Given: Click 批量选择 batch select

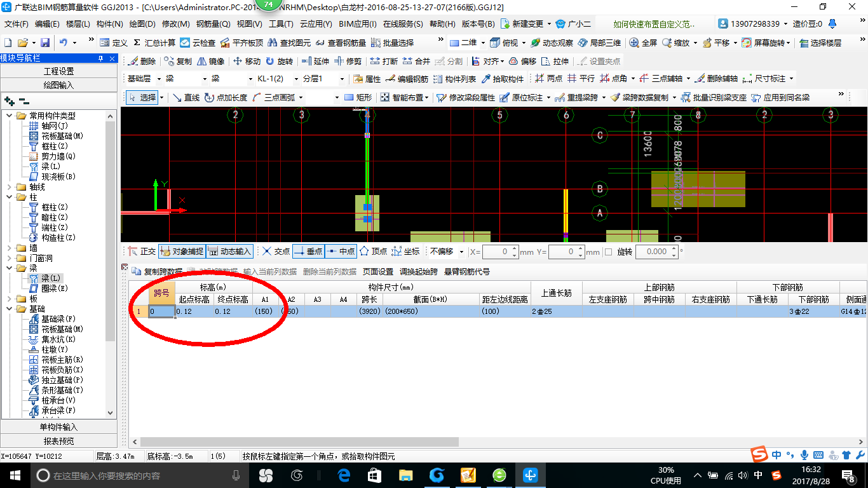Looking at the screenshot, I should 393,43.
